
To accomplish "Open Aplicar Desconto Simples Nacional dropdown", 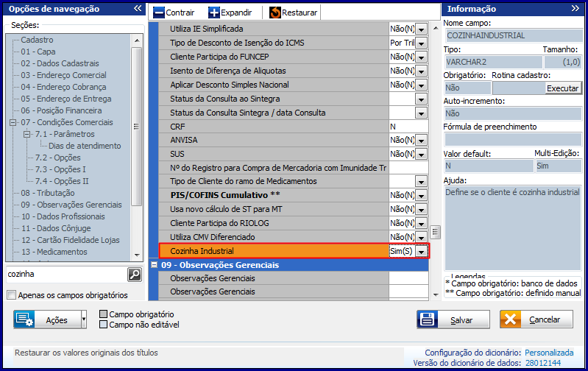I will tap(422, 85).
